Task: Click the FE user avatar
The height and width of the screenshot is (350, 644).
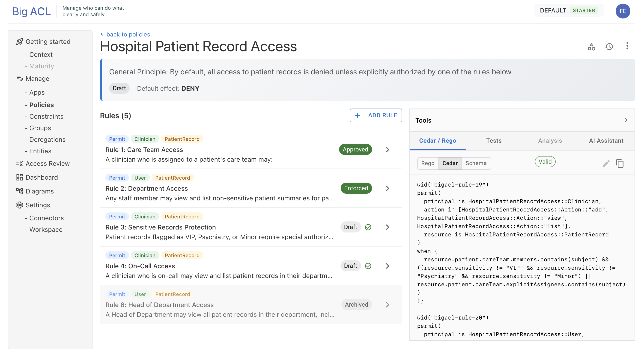Action: (623, 11)
